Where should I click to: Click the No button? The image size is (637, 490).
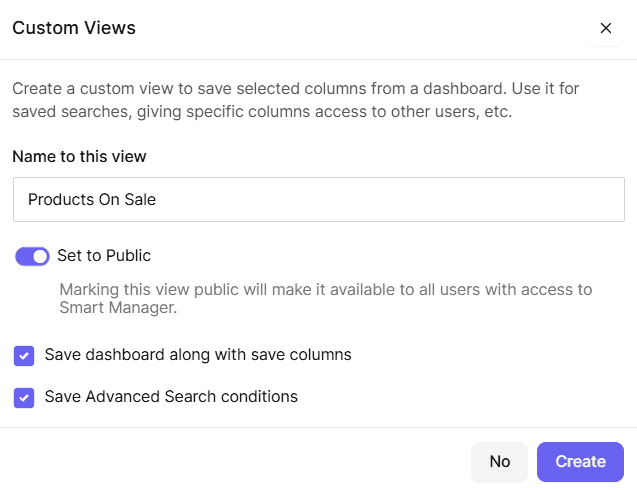tap(499, 462)
